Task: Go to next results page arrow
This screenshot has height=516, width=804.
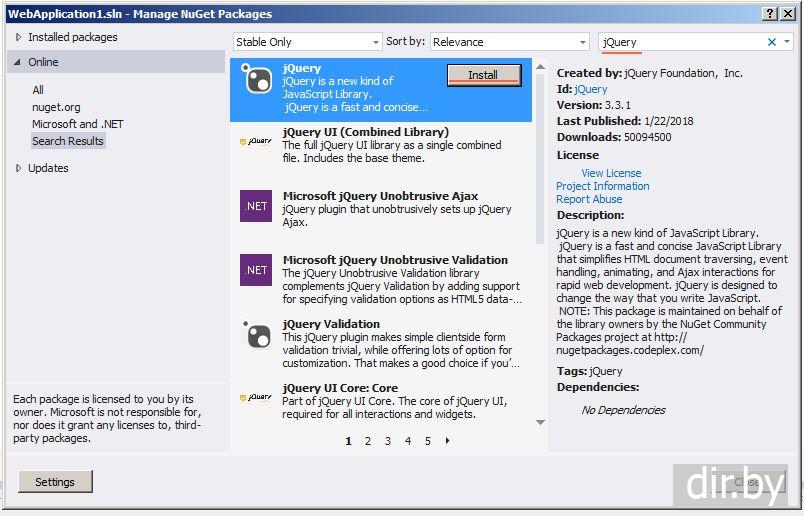Action: point(448,441)
